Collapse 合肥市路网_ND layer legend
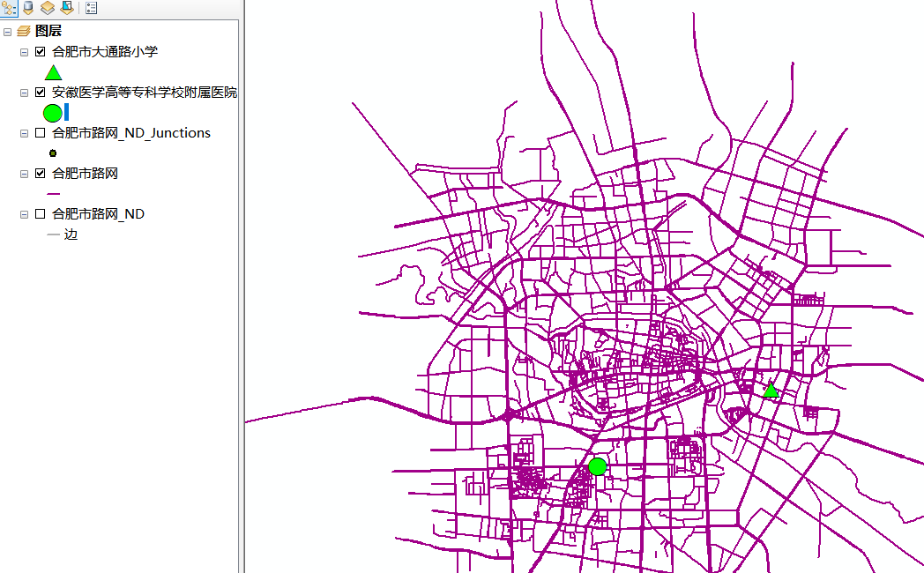Screen dimensions: 924x573 [x=24, y=215]
